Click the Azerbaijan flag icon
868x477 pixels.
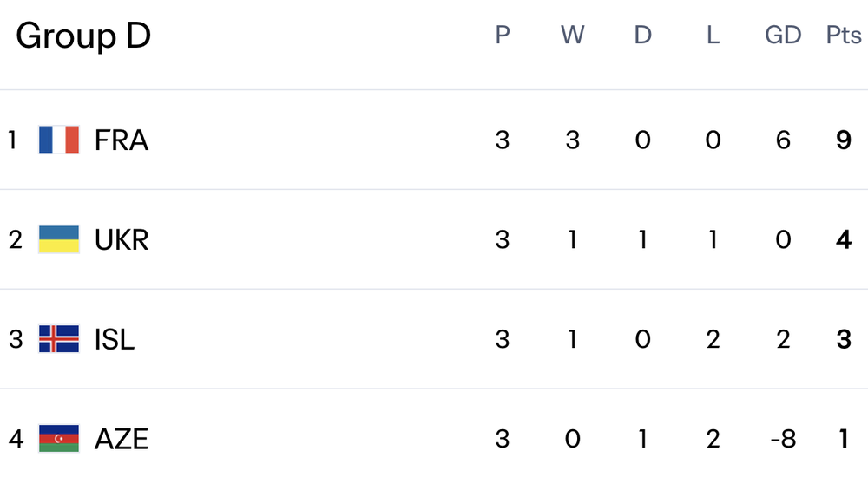tap(59, 439)
